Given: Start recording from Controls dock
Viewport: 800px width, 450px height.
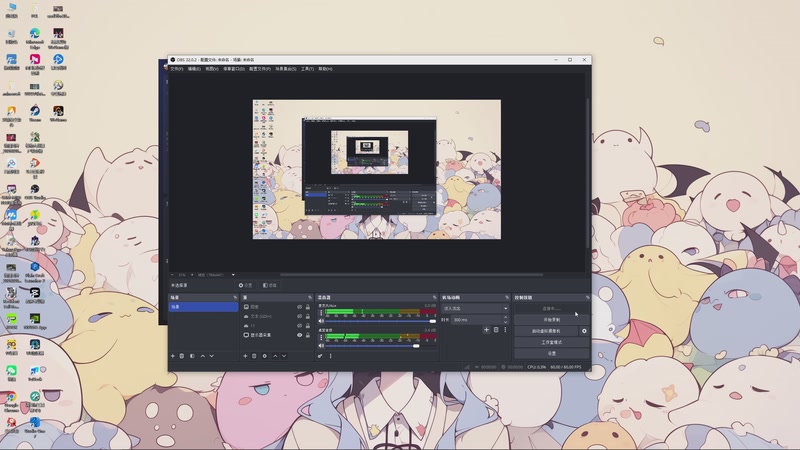Looking at the screenshot, I should [x=552, y=320].
